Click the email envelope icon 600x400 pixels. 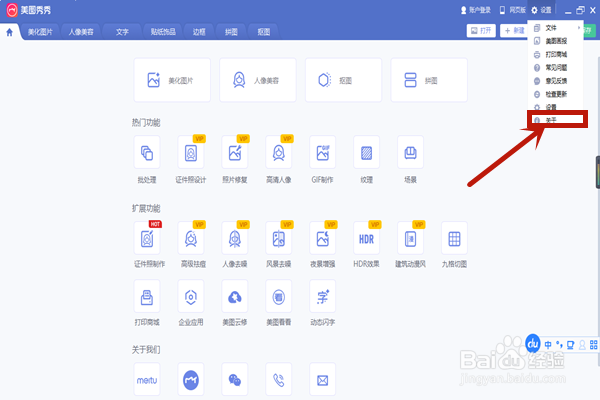[x=323, y=379]
